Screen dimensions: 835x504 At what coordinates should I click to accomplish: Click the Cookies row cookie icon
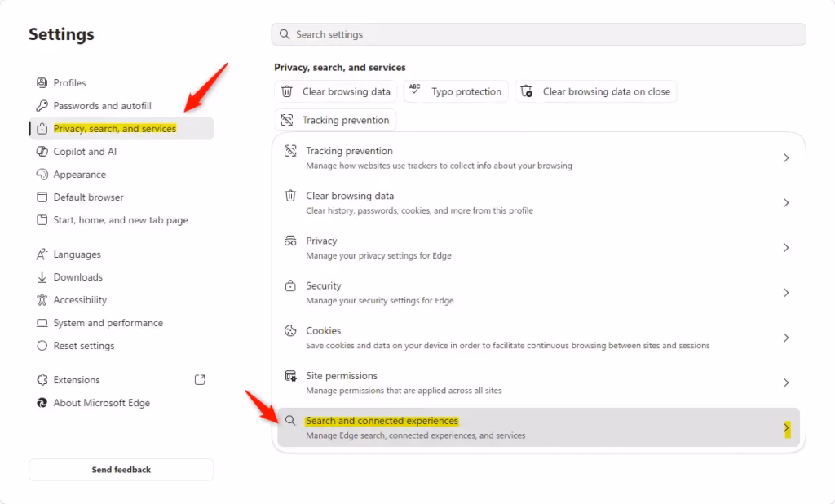[x=290, y=331]
